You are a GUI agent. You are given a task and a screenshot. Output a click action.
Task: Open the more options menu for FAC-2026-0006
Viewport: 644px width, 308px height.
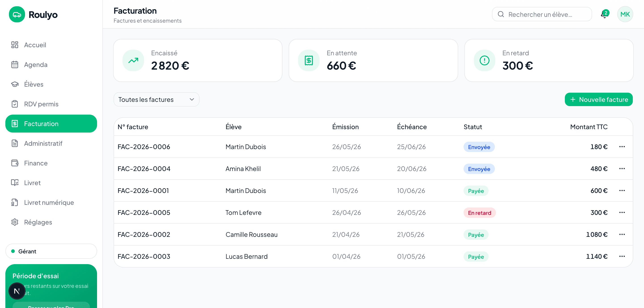(x=622, y=147)
